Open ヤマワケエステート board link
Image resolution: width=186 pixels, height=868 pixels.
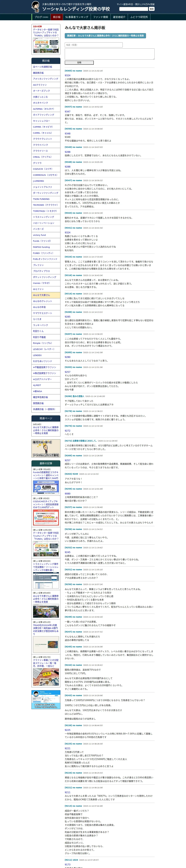coord(46,313)
